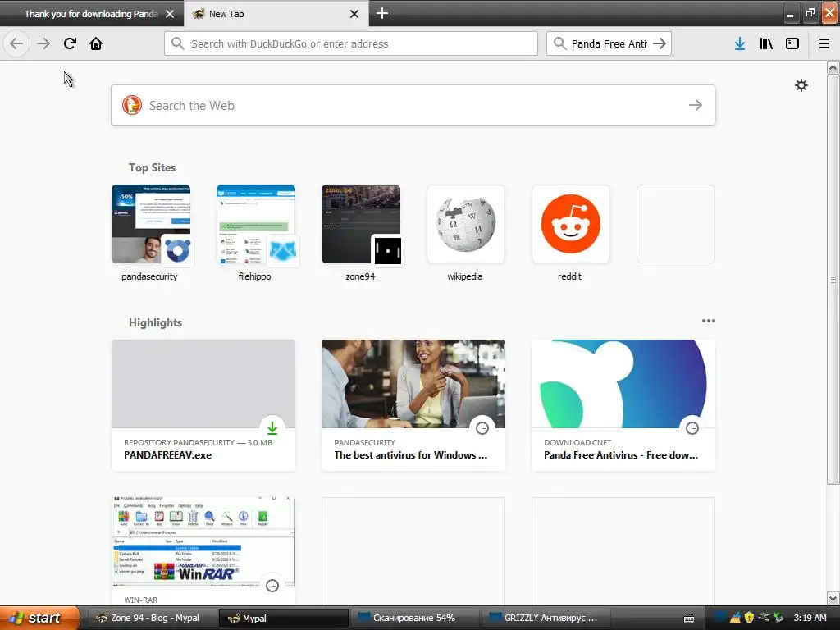
Task: Go back to the previous page
Action: (x=16, y=43)
